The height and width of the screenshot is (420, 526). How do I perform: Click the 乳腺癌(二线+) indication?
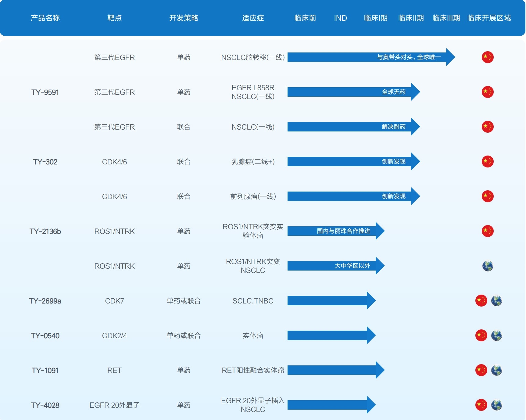pyautogui.click(x=253, y=162)
